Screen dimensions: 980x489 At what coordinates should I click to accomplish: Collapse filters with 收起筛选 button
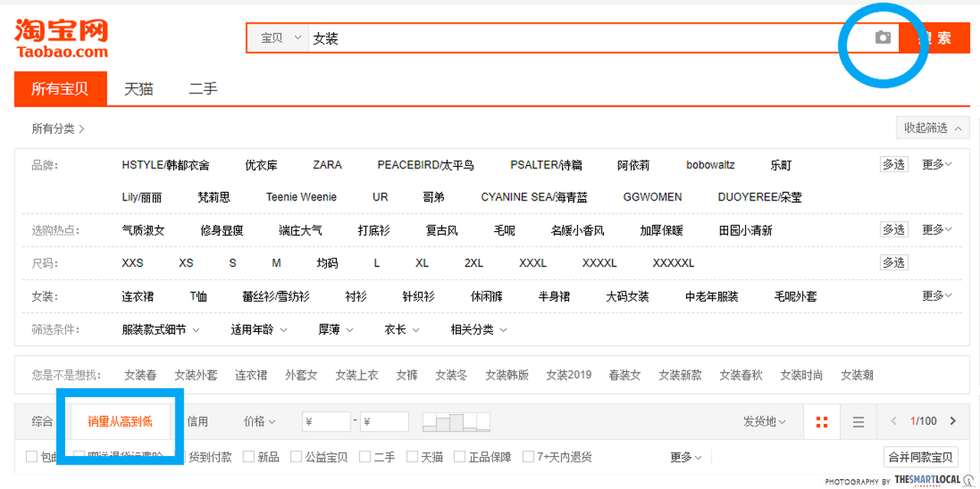point(933,128)
